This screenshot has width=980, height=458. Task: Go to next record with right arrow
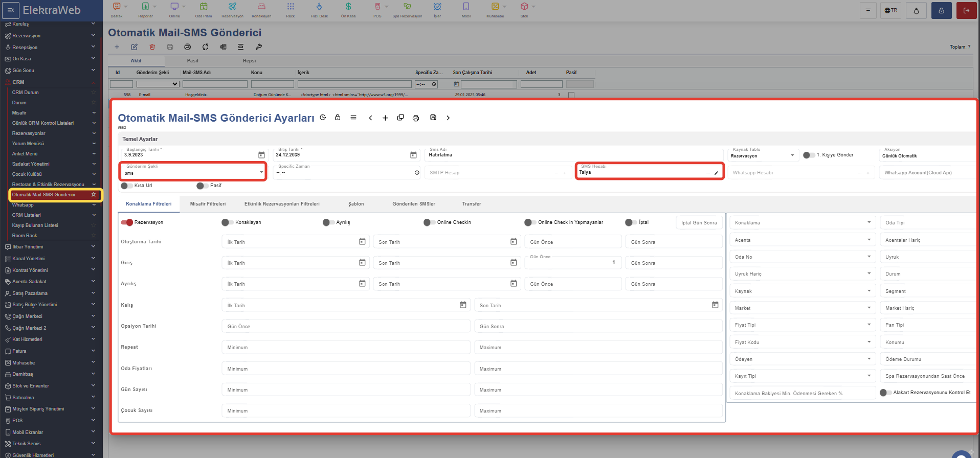[x=448, y=118]
